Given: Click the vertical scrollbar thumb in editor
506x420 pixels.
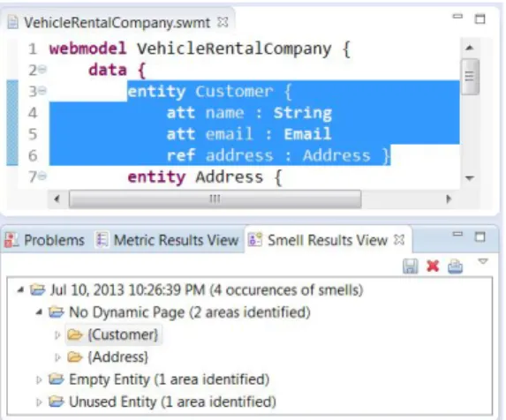Looking at the screenshot, I should [470, 77].
